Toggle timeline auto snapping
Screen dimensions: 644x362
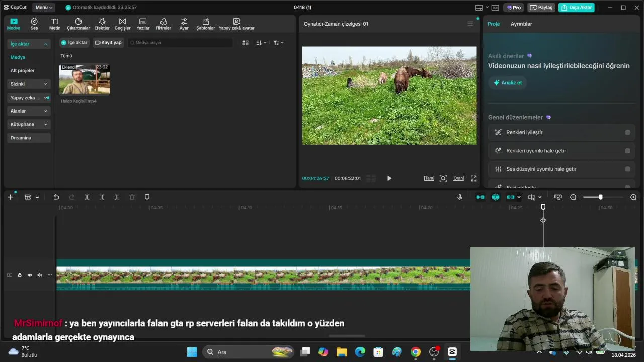point(496,197)
